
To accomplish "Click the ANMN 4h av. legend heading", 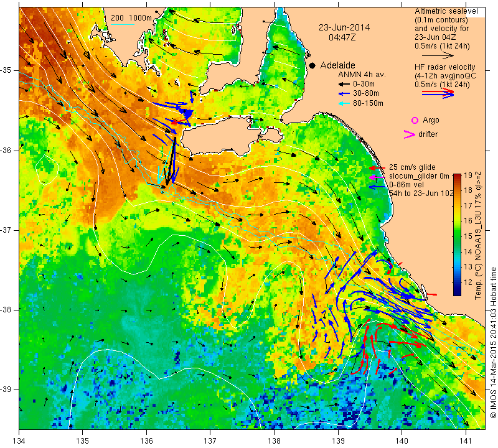I will click(362, 75).
